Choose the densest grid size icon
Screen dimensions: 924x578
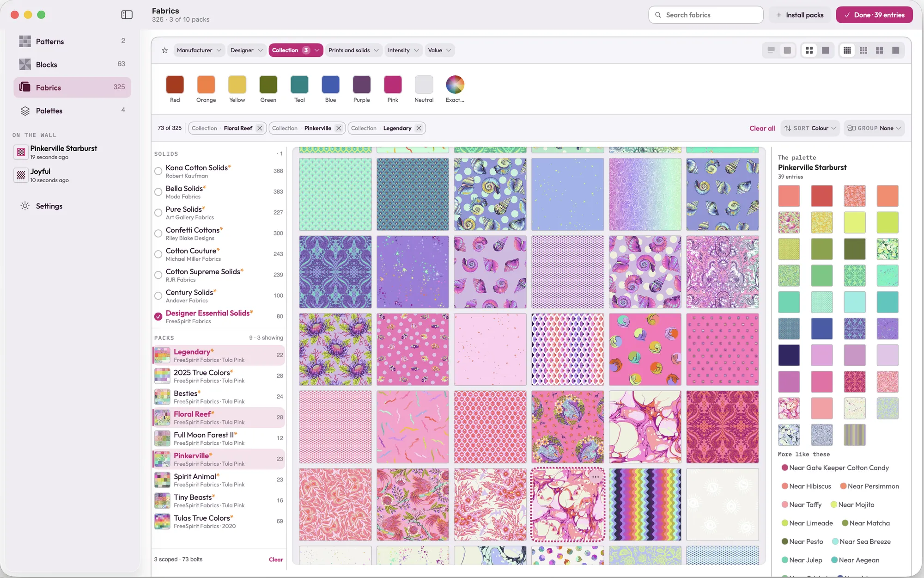(847, 50)
